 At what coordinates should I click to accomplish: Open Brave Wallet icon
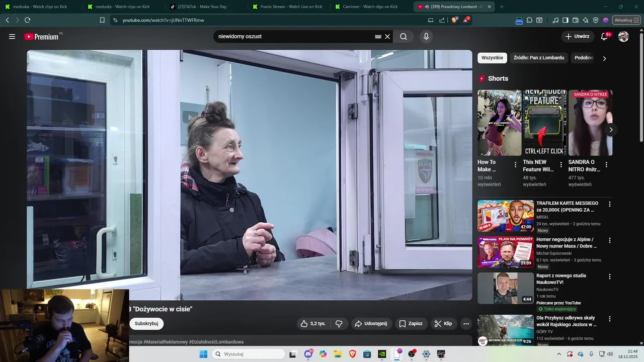pyautogui.click(x=576, y=20)
